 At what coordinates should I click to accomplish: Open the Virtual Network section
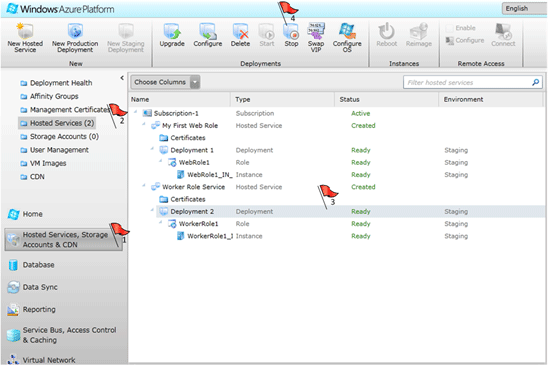tap(42, 360)
